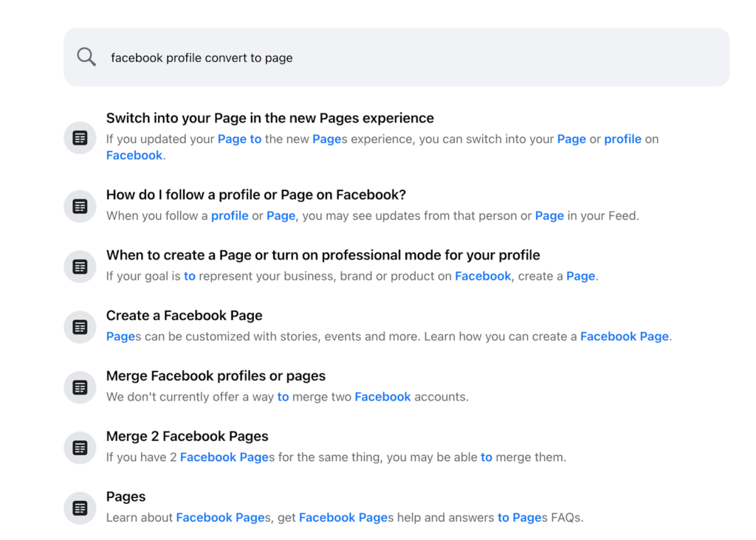The width and height of the screenshot is (756, 540).
Task: Open "Switch into your Page in the new Pages experience"
Action: [x=270, y=117]
